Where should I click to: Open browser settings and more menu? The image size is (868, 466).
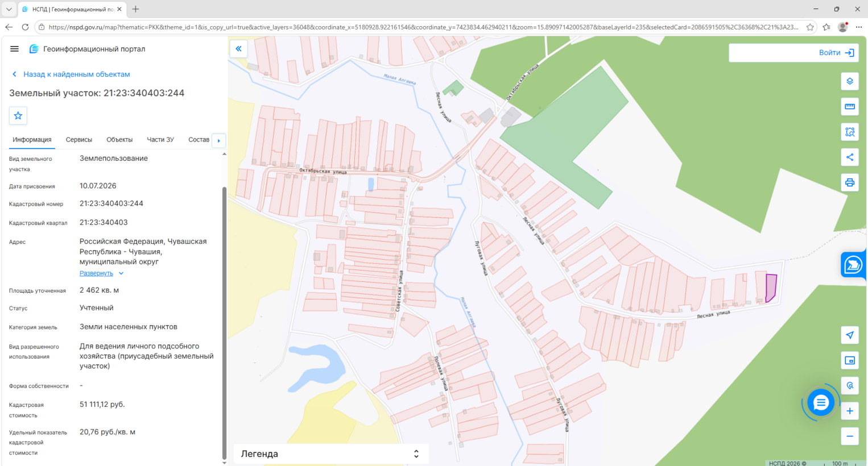[x=858, y=27]
